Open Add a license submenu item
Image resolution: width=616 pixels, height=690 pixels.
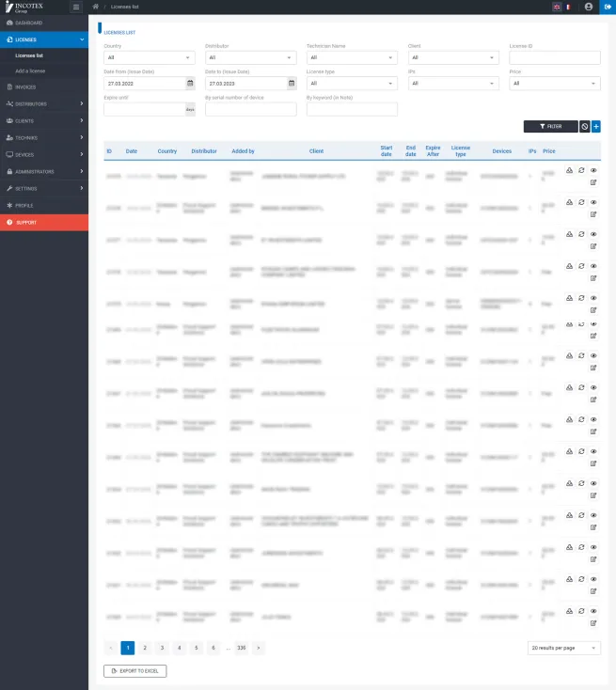tap(30, 71)
